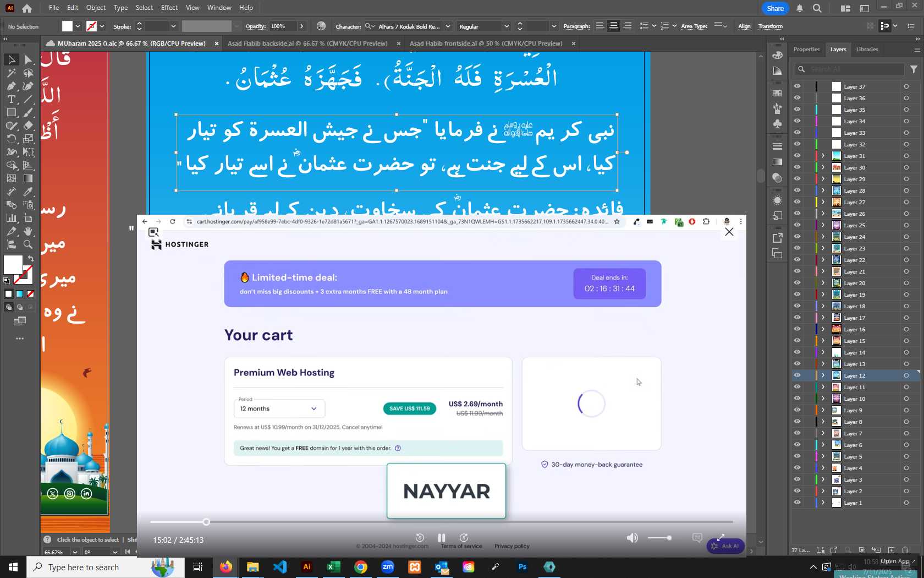The image size is (924, 578).
Task: Click the Layers search field
Action: (850, 69)
